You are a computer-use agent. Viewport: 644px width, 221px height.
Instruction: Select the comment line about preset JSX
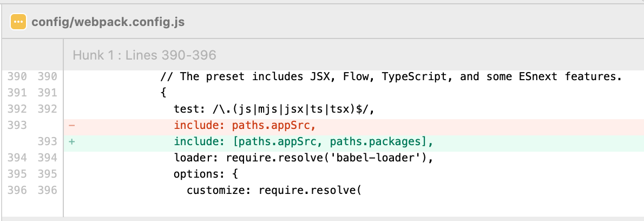point(391,77)
